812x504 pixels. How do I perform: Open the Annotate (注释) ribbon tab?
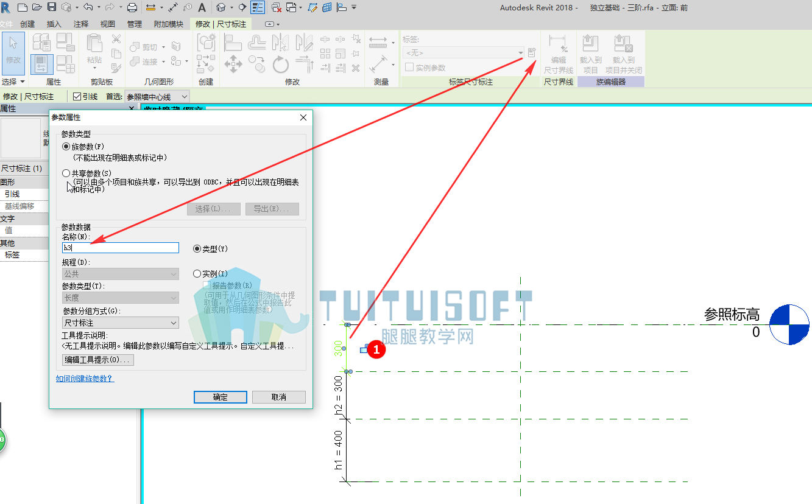[81, 24]
